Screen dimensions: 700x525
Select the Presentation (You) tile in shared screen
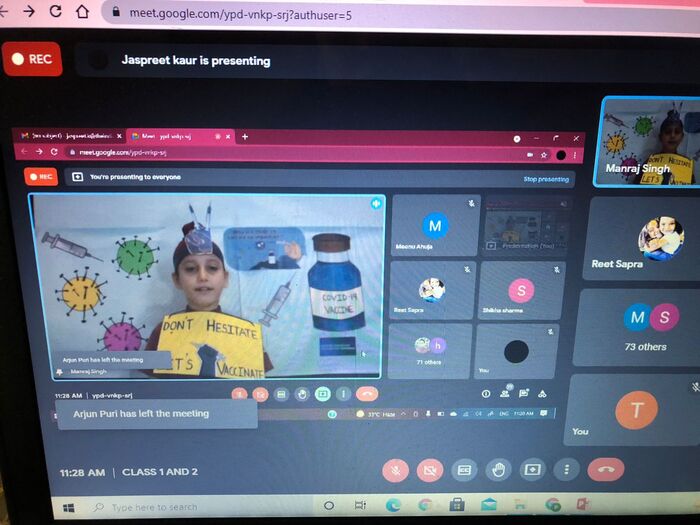click(x=526, y=225)
